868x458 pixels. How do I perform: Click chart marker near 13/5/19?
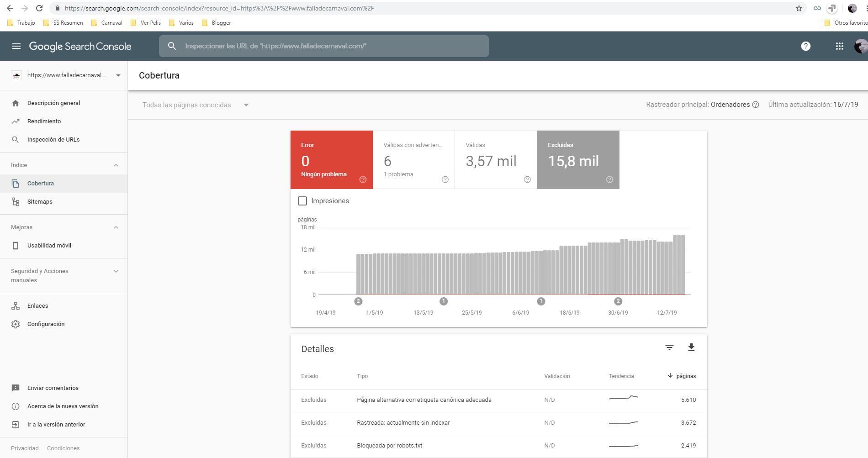[x=444, y=301]
